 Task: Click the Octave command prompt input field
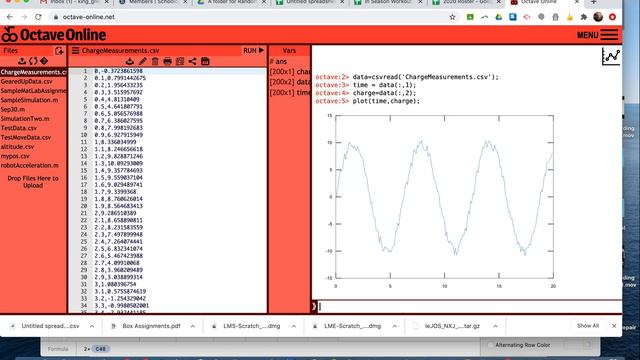pos(469,307)
